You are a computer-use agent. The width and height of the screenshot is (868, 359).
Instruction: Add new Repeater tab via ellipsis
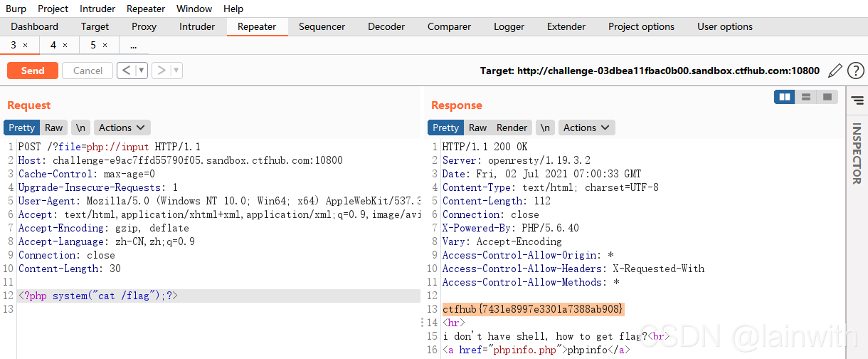coord(133,45)
